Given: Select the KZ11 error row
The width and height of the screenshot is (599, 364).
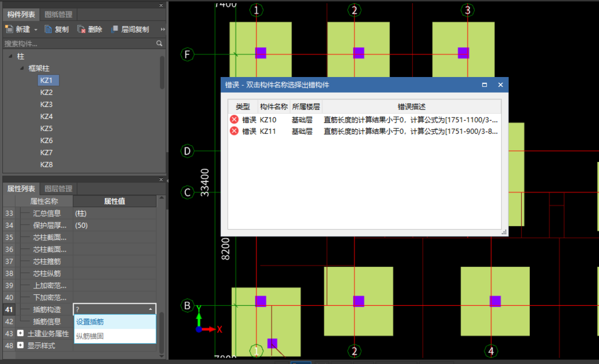Looking at the screenshot, I should point(365,131).
